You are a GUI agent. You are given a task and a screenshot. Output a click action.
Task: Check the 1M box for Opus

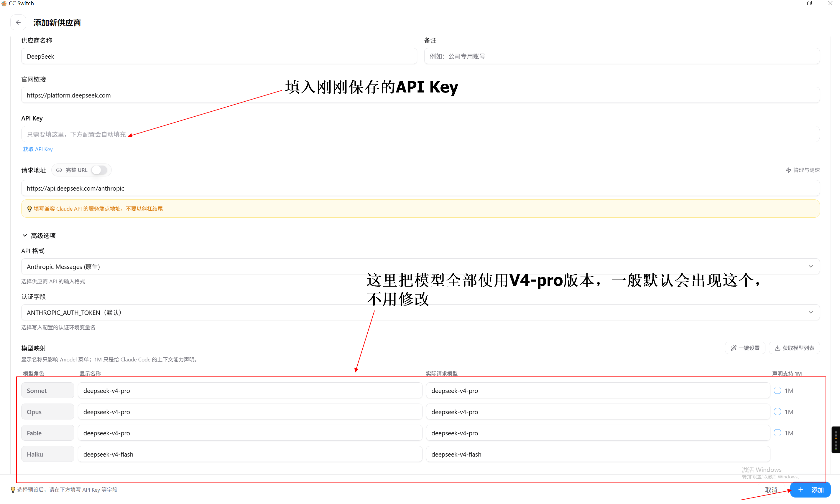[777, 412]
